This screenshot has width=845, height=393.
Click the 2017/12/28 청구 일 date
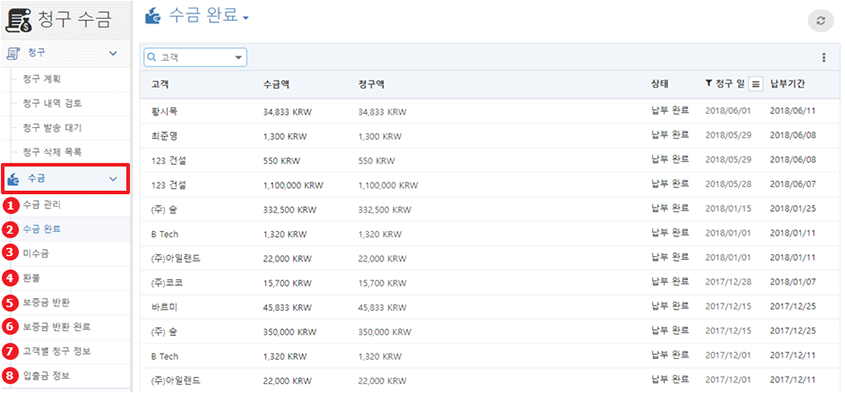click(x=728, y=281)
